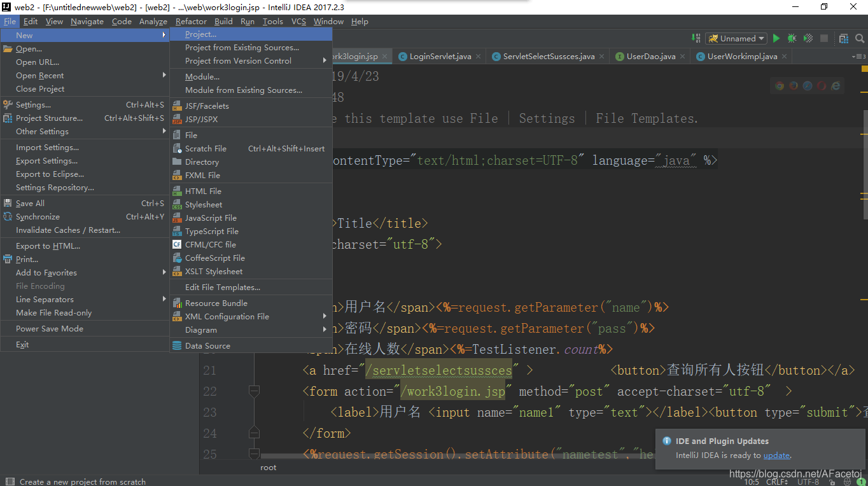Click Save All in File menu
Image resolution: width=868 pixels, height=486 pixels.
85,204
